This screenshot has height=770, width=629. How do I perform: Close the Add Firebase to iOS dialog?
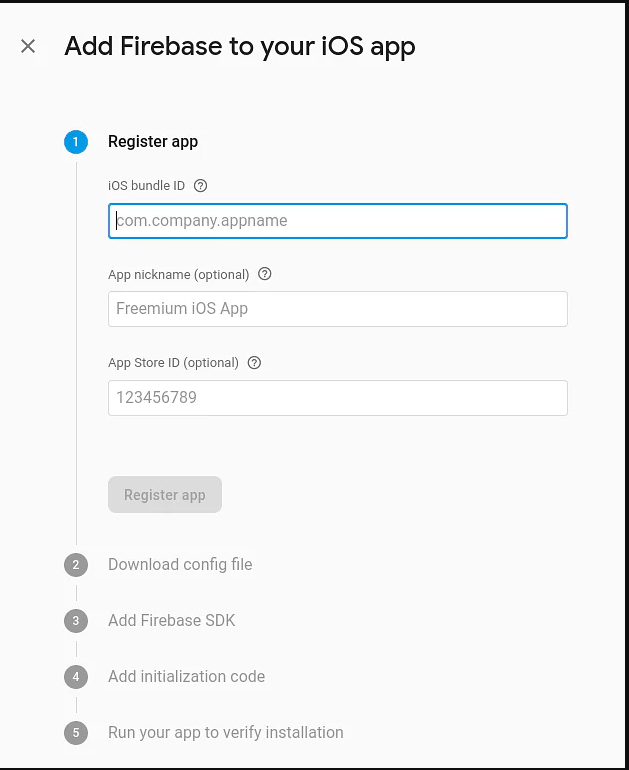click(x=28, y=46)
